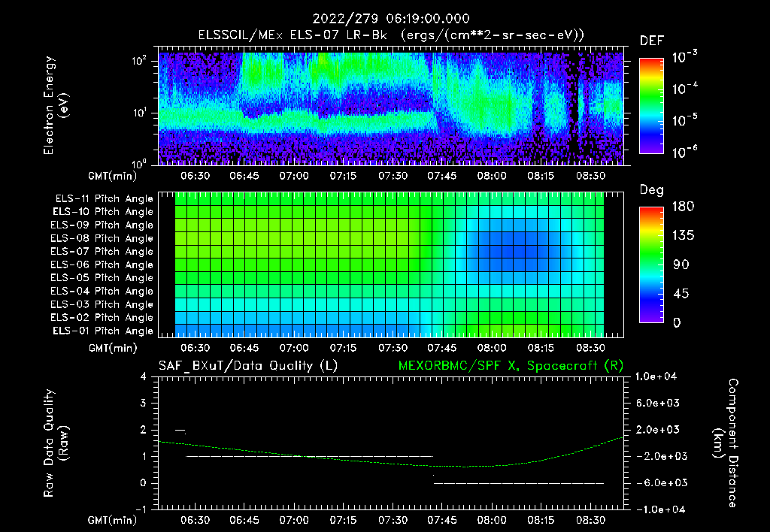Select the ELS-02 Pitch Angle row label
The image size is (770, 532).
(102, 318)
